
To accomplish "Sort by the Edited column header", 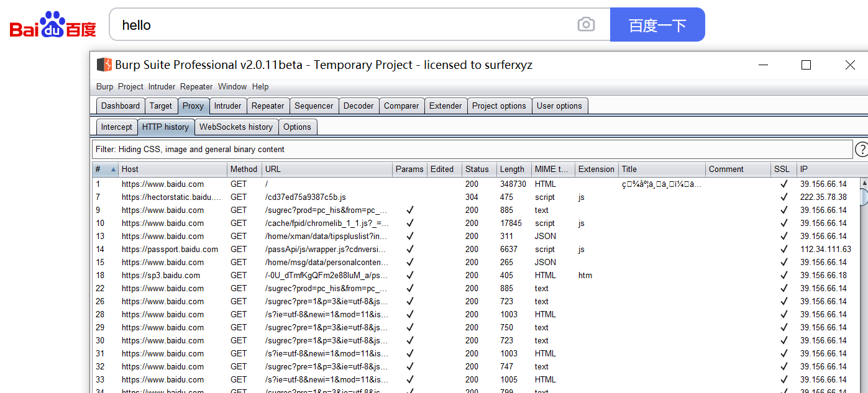I will point(444,169).
